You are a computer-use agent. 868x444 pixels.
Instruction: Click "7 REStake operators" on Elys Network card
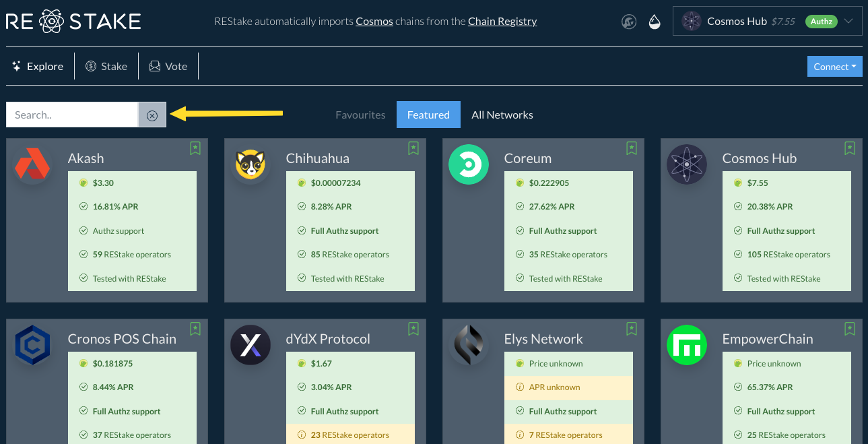(566, 435)
